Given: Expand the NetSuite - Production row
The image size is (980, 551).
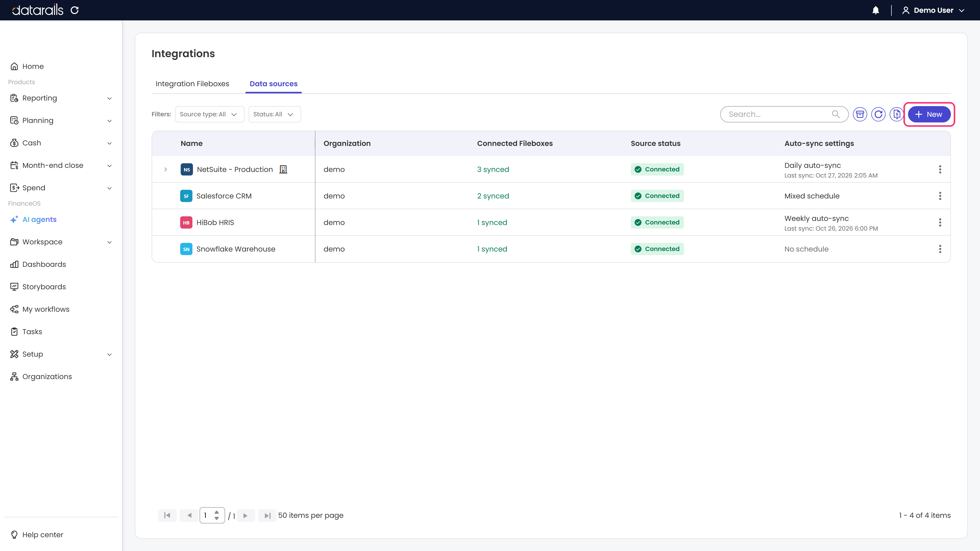Looking at the screenshot, I should (x=165, y=169).
